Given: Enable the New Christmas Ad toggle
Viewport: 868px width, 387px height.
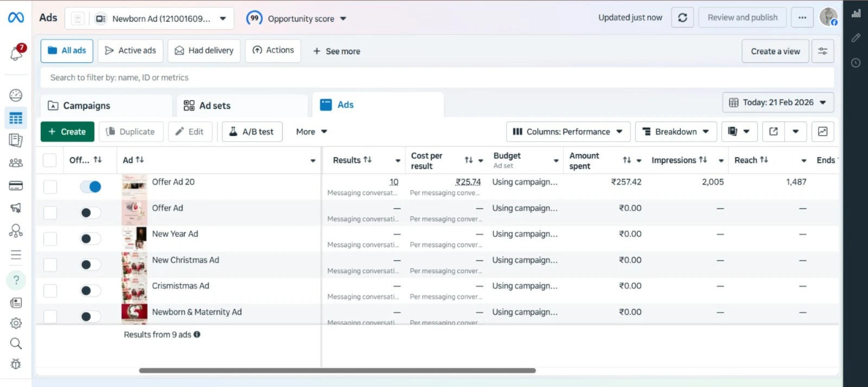Looking at the screenshot, I should pos(90,265).
